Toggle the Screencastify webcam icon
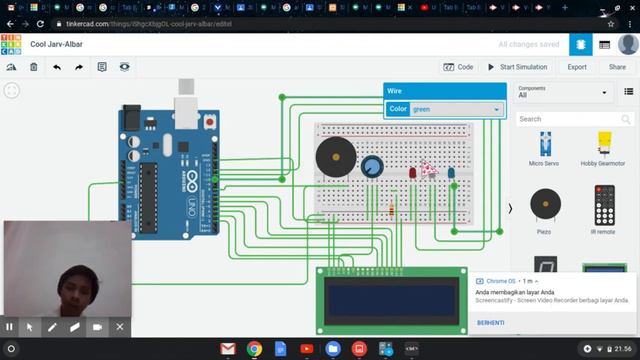 click(x=97, y=327)
